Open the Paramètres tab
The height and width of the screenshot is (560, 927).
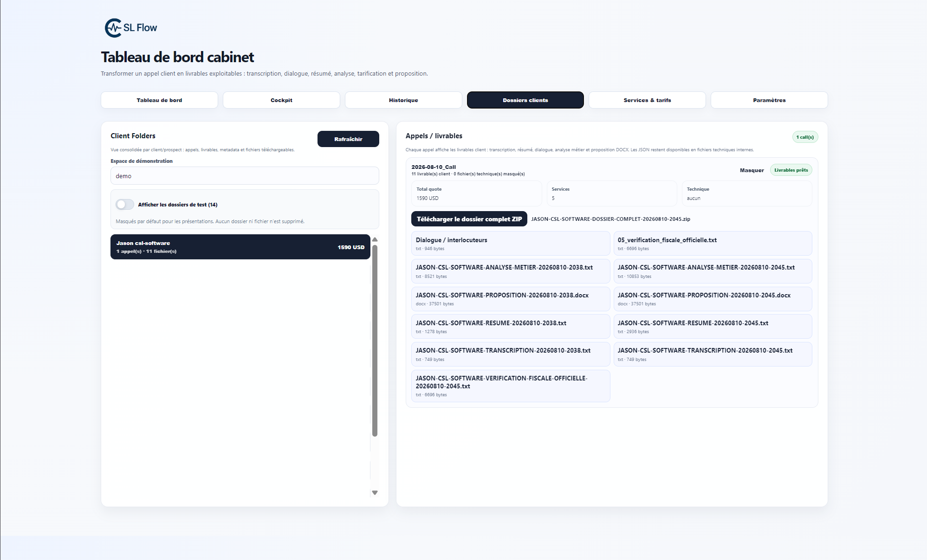tap(769, 100)
